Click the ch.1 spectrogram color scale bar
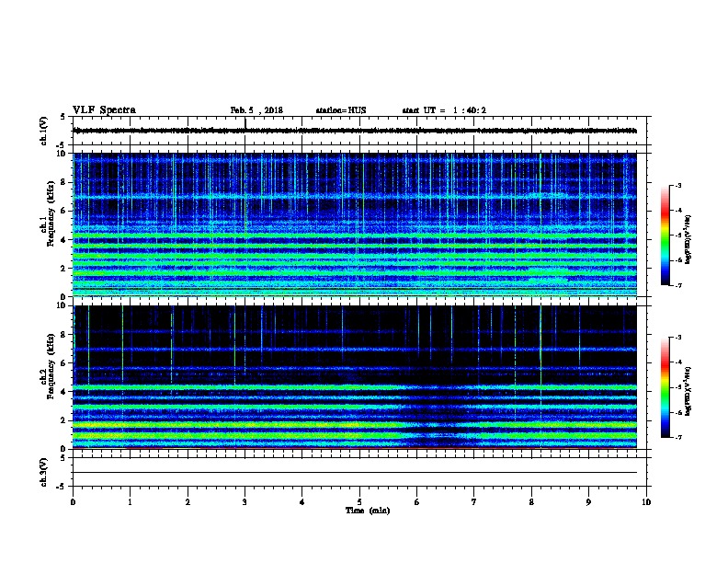Viewport: 728px width, 563px height. [665, 236]
